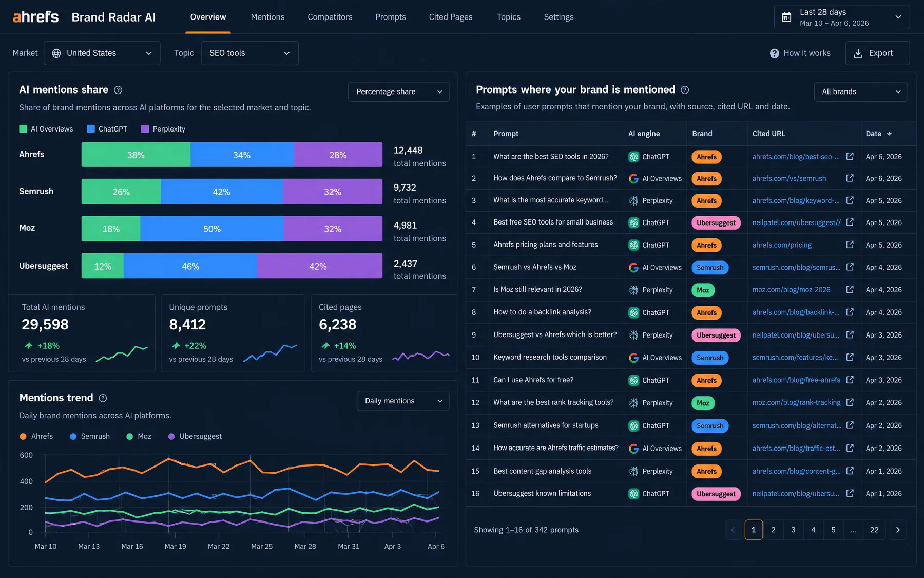Open external link icon for ahrefs.com/pricing row

[850, 245]
